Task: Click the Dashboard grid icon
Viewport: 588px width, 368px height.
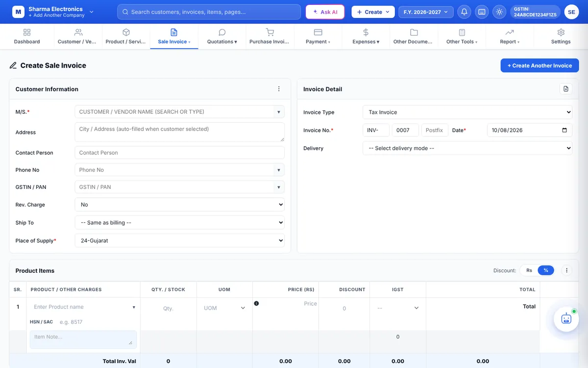Action: coord(27,32)
